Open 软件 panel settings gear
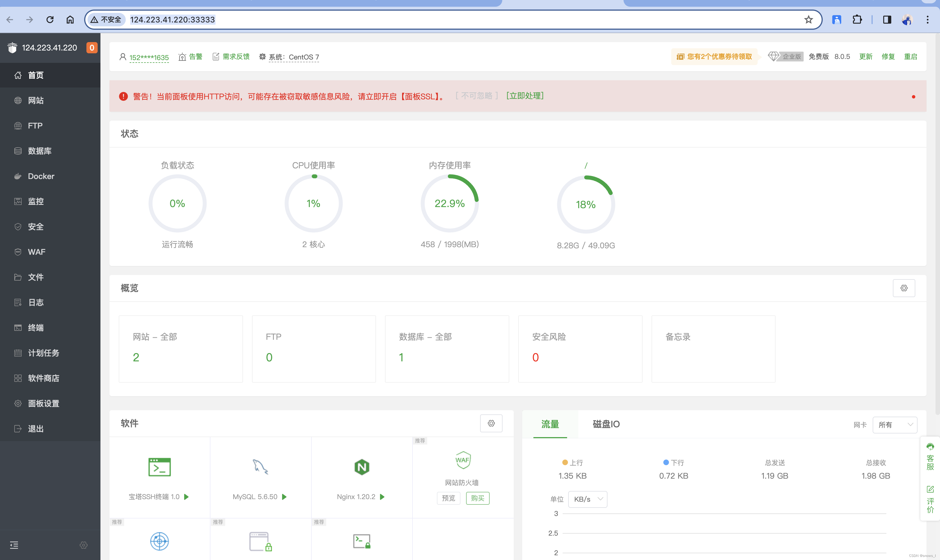This screenshot has width=940, height=560. click(491, 423)
